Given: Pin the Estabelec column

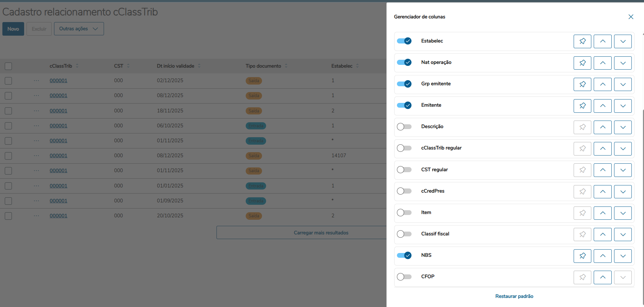Looking at the screenshot, I should click(x=582, y=41).
